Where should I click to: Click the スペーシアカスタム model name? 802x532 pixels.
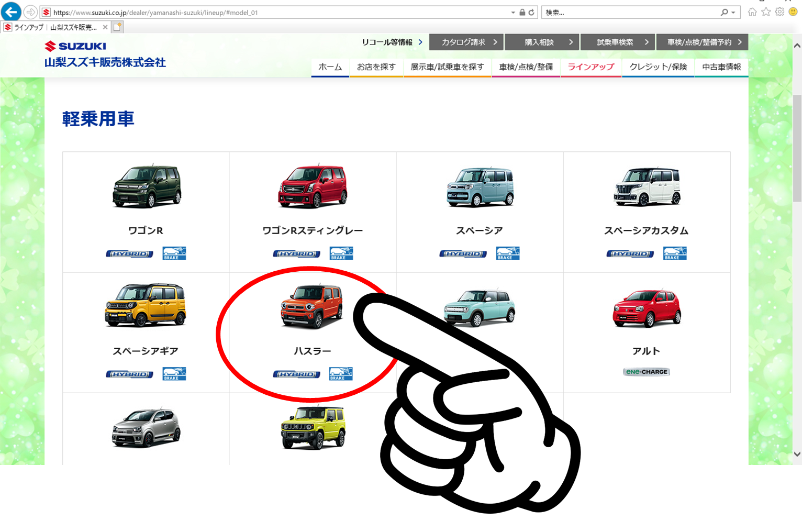coord(647,230)
